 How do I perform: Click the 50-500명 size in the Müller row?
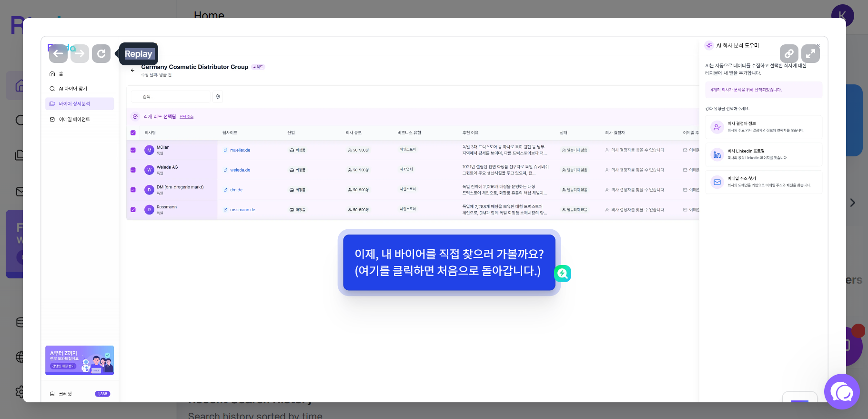click(358, 150)
